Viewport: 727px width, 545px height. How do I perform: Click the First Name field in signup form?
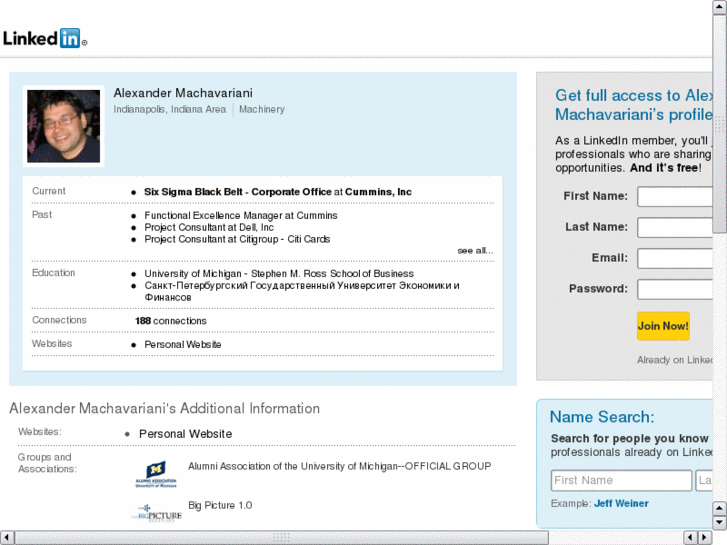(x=675, y=197)
